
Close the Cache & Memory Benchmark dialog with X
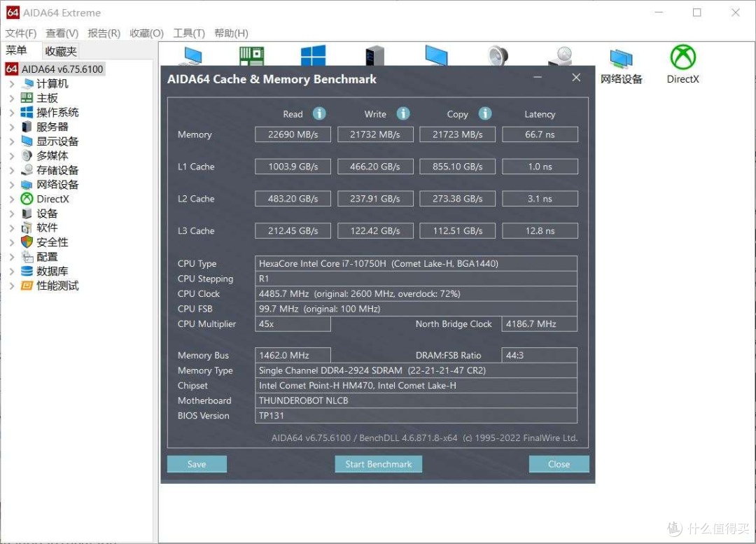coord(576,78)
